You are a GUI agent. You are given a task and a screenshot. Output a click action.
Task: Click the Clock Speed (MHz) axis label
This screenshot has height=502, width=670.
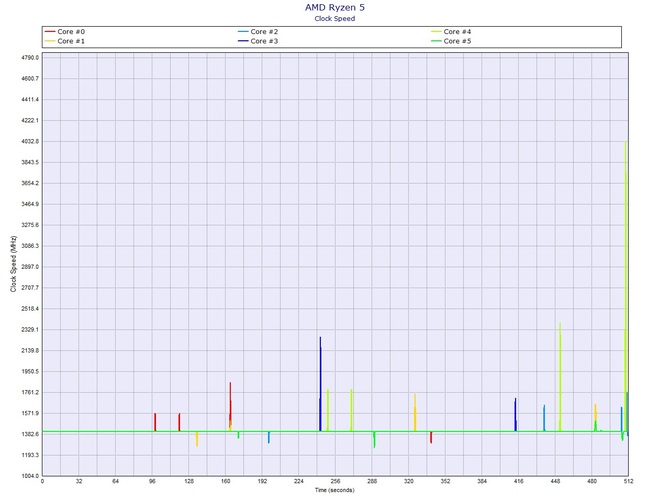pyautogui.click(x=13, y=264)
